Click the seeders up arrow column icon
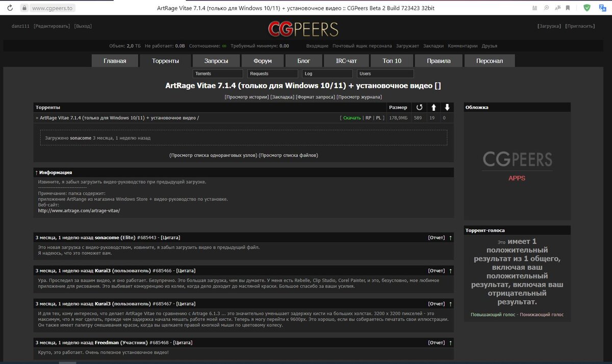Screen dimensions: 612x364 (433, 107)
